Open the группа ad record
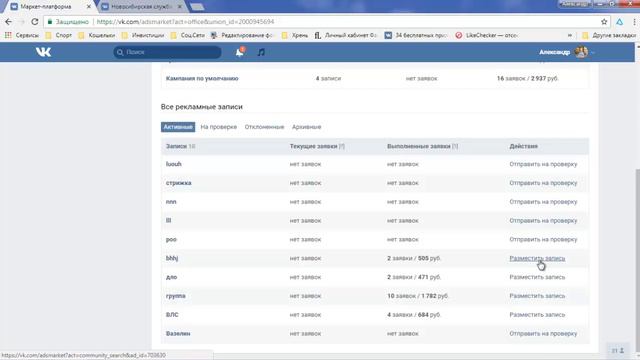Screen dimensions: 640x360 176,296
